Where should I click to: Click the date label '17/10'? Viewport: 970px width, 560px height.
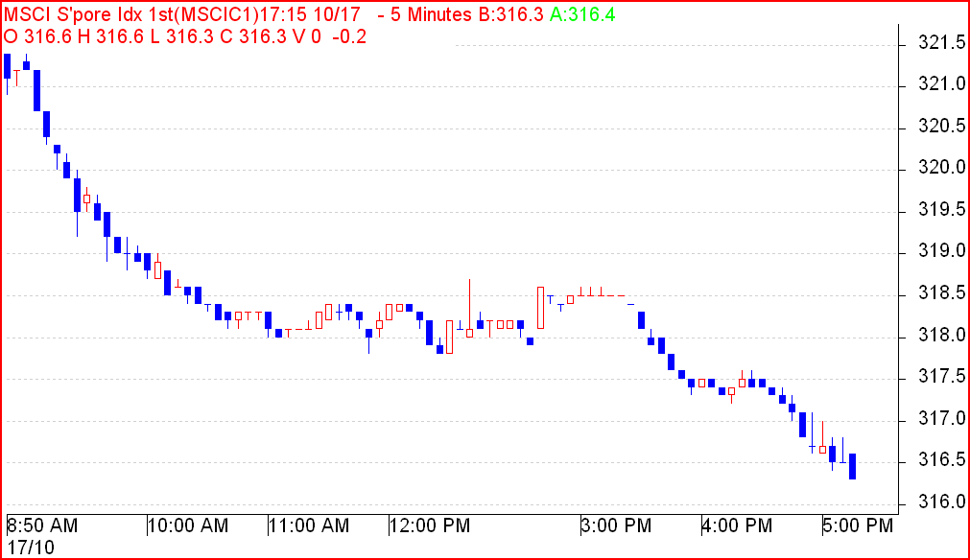coord(31,547)
